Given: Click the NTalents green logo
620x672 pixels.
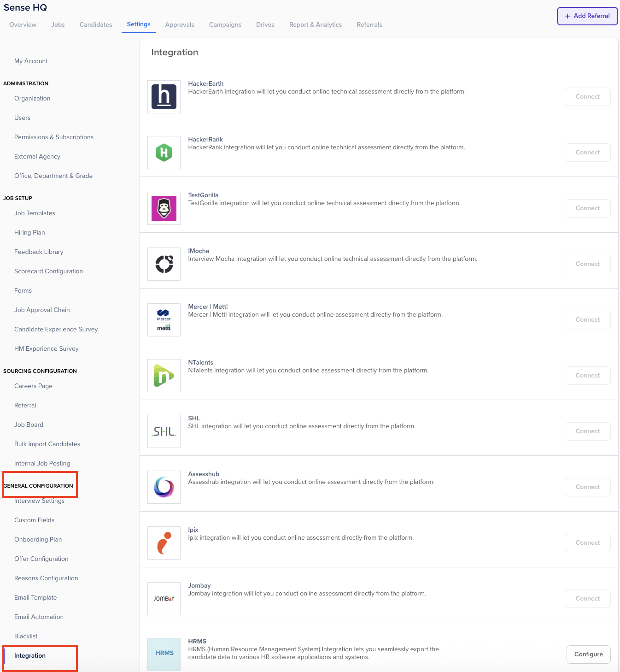Looking at the screenshot, I should pyautogui.click(x=164, y=376).
